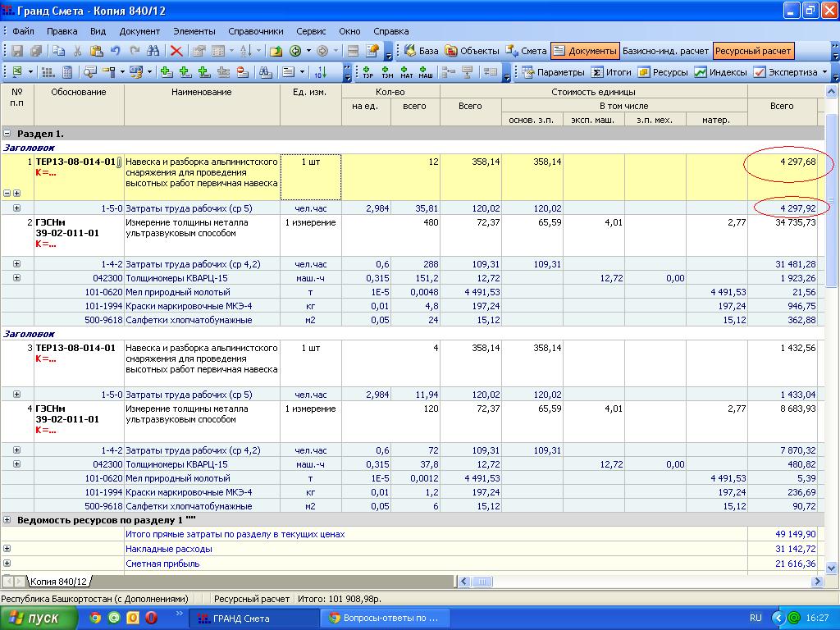Switch to Базисно-инд. расчет mode
This screenshot has width=840, height=630.
click(x=665, y=51)
